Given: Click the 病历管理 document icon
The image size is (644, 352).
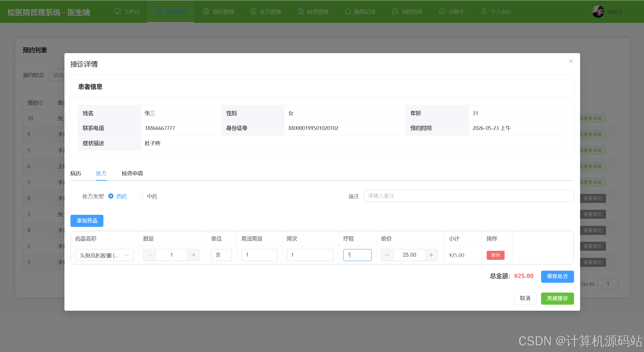Looking at the screenshot, I should point(206,12).
